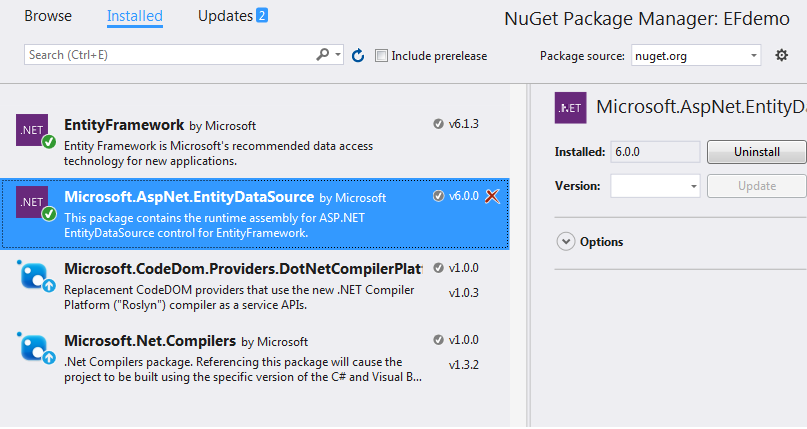Viewport: 807px width, 429px height.
Task: Focus the Search (Ctrl+E) input field
Action: point(170,55)
